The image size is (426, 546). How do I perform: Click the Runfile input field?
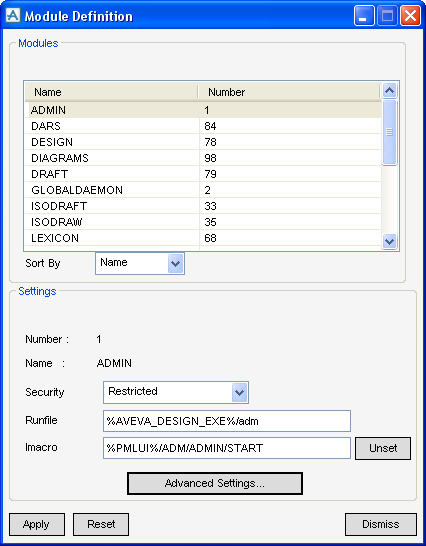[x=227, y=421]
